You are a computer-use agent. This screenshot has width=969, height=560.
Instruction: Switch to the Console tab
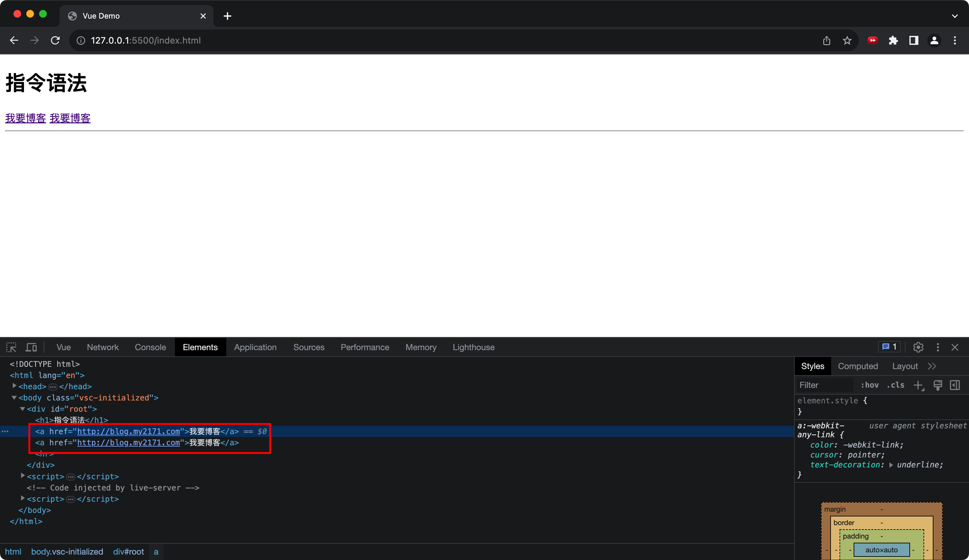[x=150, y=348]
